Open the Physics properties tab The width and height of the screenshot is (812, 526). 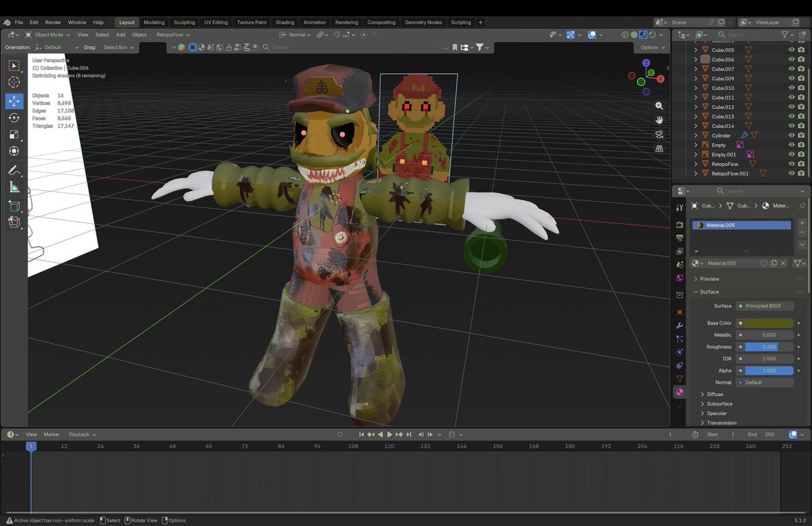[679, 352]
